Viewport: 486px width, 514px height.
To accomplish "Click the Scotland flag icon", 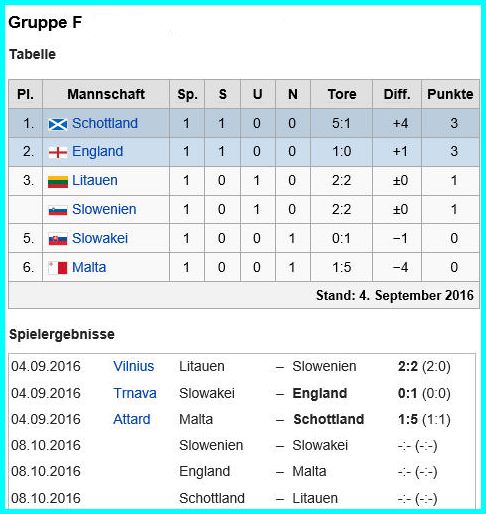I will pyautogui.click(x=58, y=124).
